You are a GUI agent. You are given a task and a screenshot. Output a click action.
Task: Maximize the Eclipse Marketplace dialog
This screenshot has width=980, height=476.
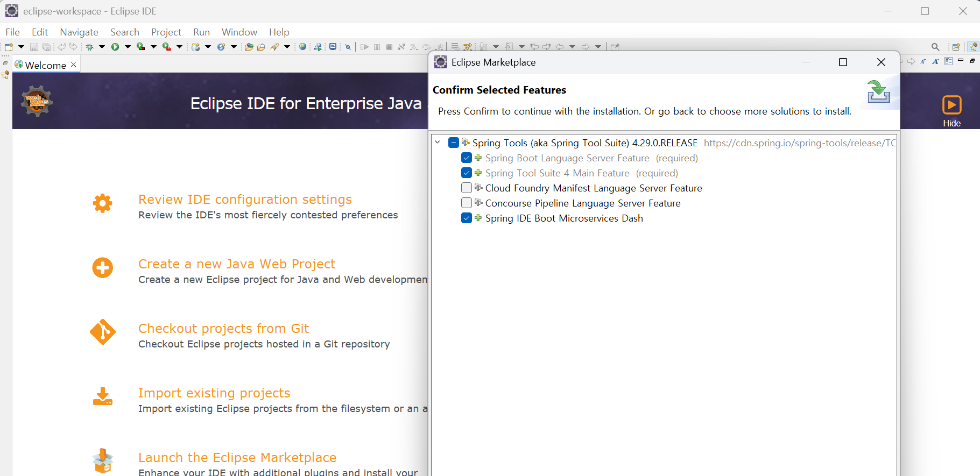[843, 62]
